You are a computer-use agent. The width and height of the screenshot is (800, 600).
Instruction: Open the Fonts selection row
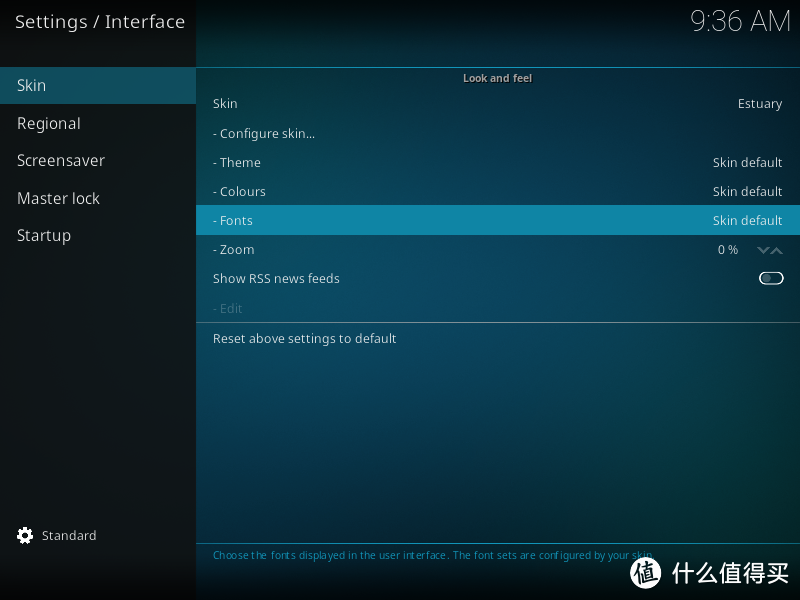(x=497, y=220)
